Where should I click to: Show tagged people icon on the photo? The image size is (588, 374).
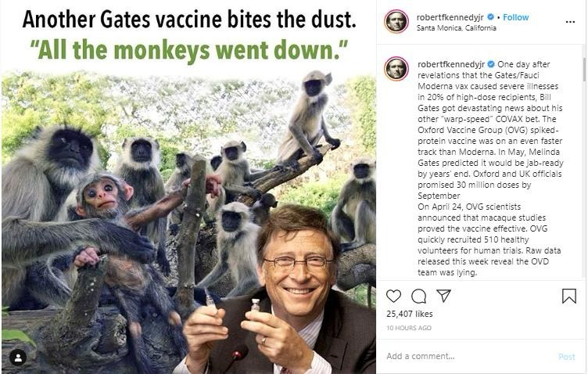click(17, 357)
